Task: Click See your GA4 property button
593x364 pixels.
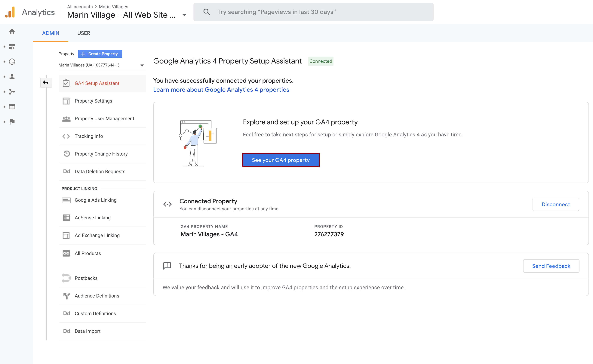Action: point(281,160)
